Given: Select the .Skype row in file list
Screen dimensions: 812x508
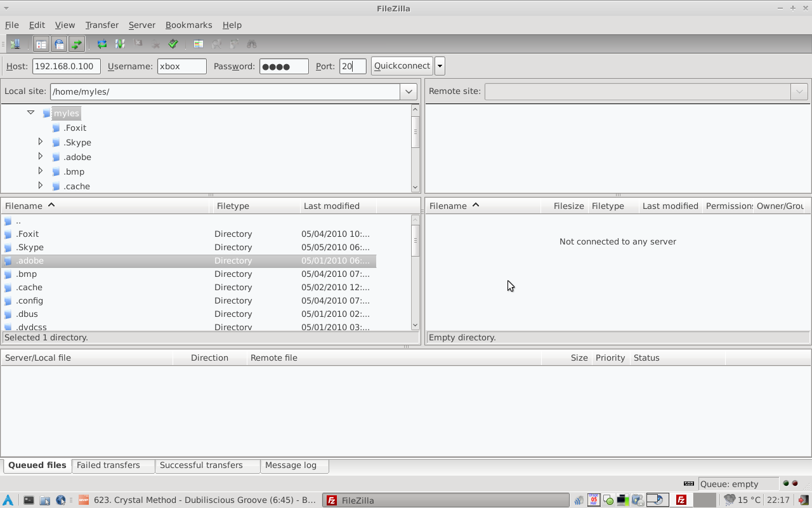Looking at the screenshot, I should (x=189, y=247).
